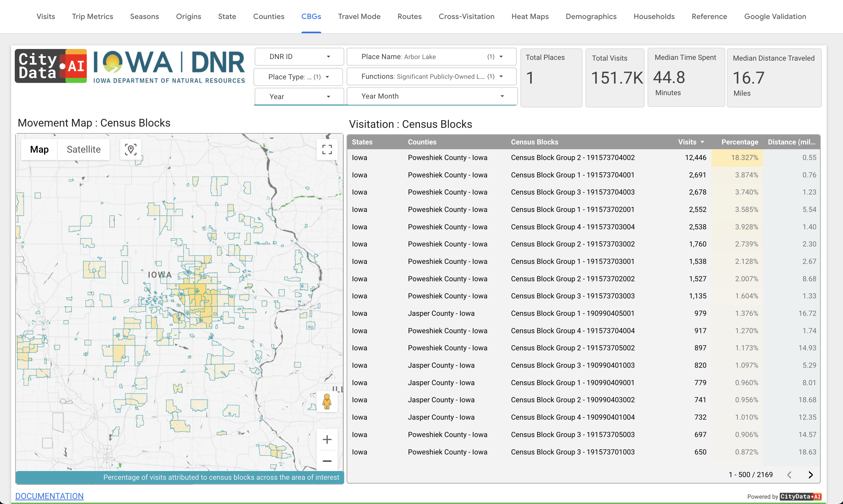Select Census Block Group 3 - 191573704003
Image resolution: width=843 pixels, height=504 pixels.
573,192
